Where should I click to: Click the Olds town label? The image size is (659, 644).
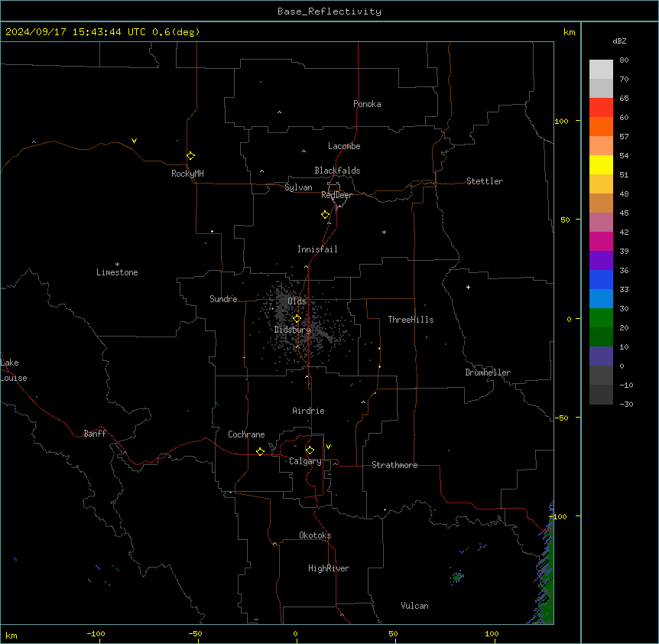297,301
